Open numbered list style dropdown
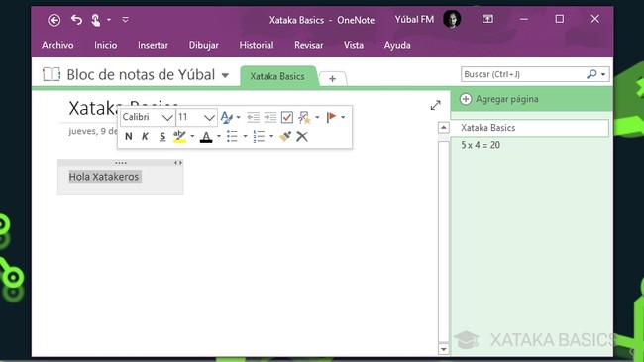The height and width of the screenshot is (362, 644). (x=271, y=136)
